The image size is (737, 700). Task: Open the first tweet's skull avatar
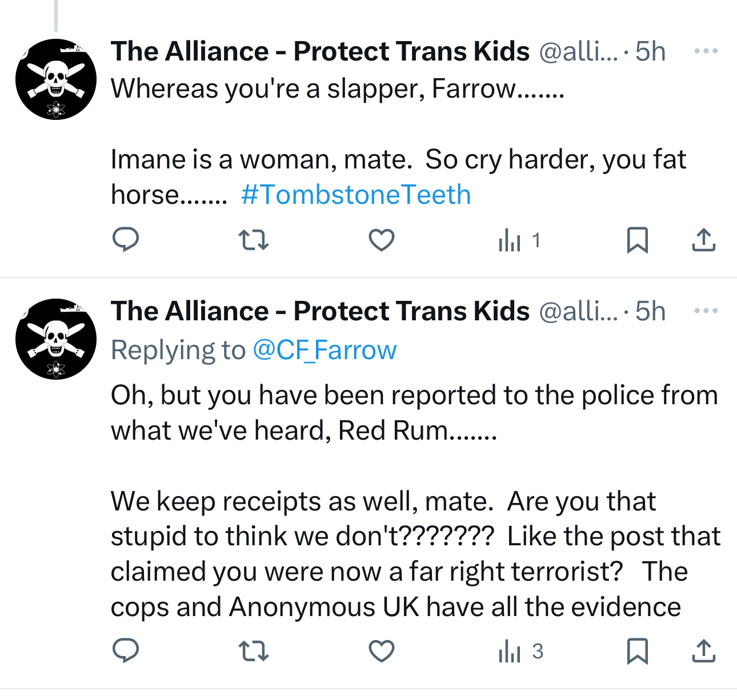pos(56,79)
